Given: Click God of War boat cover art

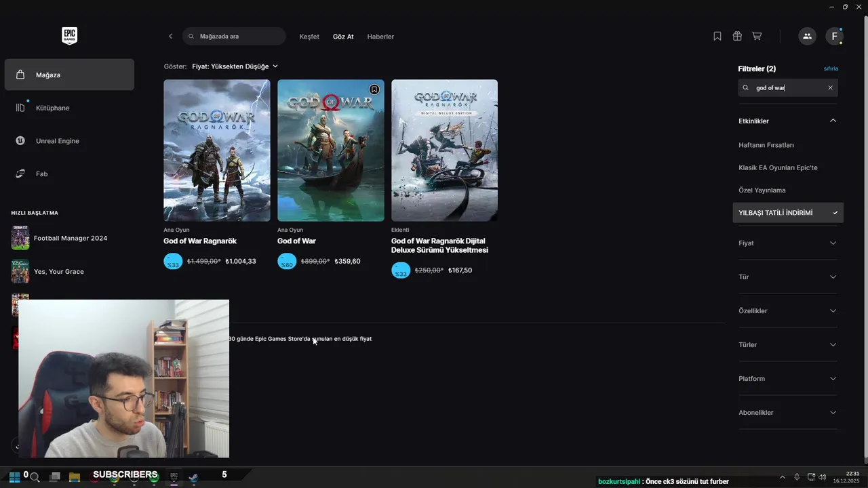Looking at the screenshot, I should (331, 150).
